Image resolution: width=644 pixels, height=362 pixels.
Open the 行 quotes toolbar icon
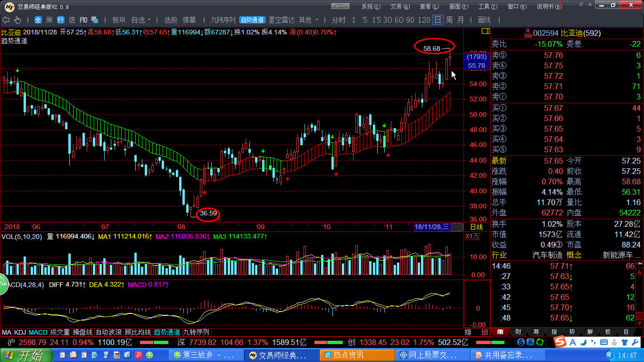pos(61,20)
